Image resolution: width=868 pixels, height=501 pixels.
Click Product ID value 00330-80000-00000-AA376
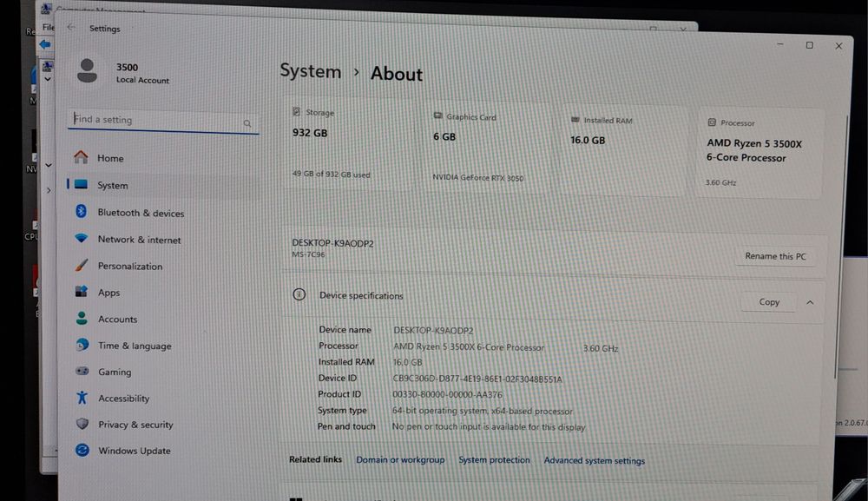pyautogui.click(x=447, y=394)
